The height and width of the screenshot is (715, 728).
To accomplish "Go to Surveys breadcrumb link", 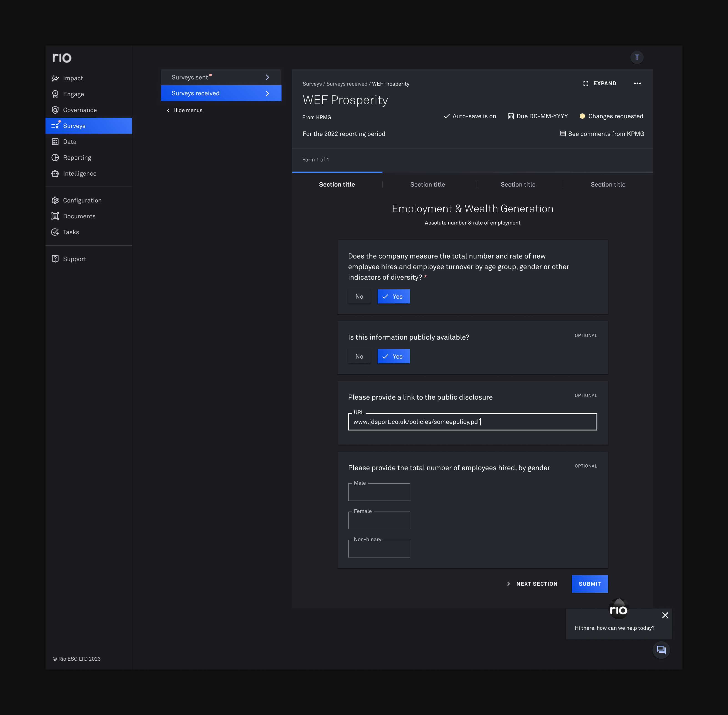I will [x=312, y=84].
